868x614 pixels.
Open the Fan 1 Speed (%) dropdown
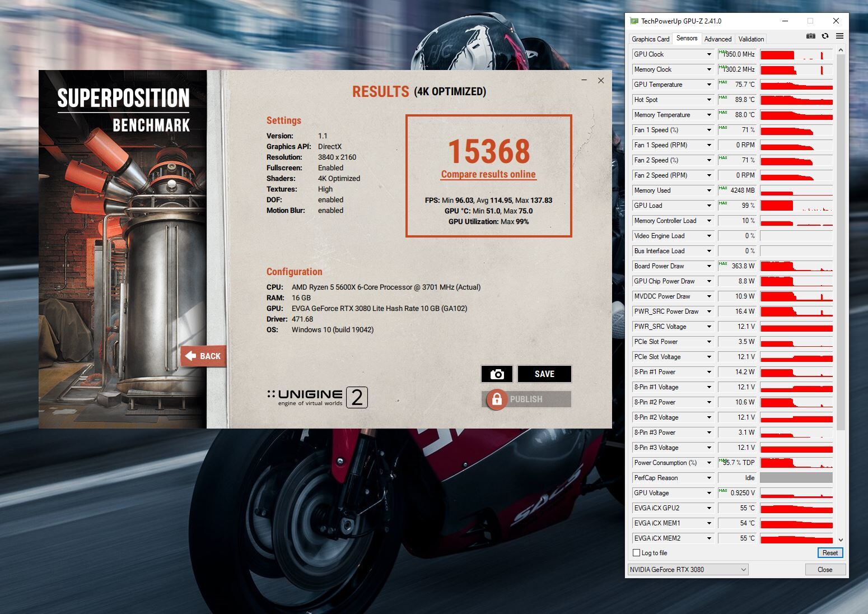708,130
